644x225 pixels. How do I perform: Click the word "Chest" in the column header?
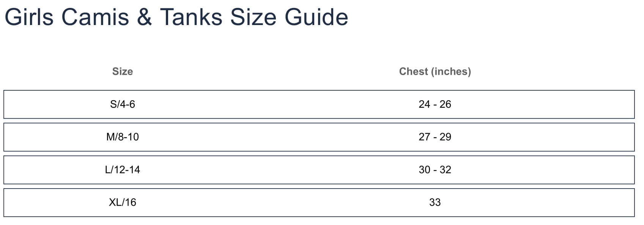[x=413, y=71]
